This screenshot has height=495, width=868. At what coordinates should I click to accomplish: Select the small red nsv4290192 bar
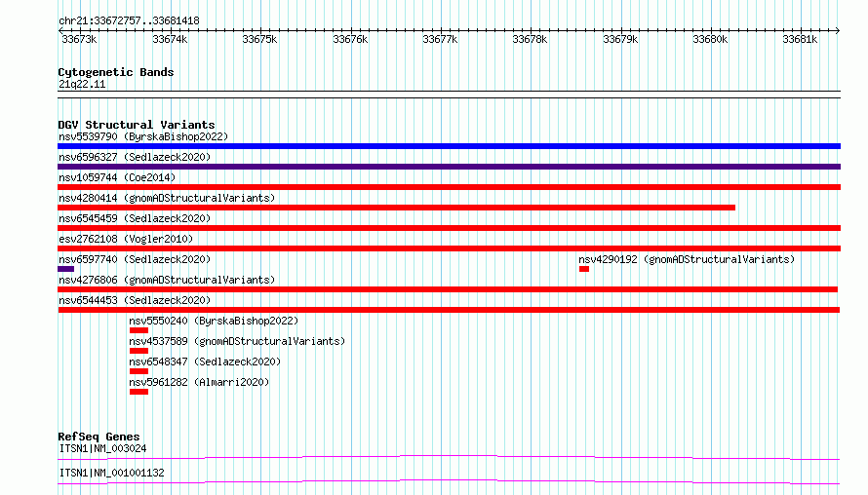[x=584, y=269]
